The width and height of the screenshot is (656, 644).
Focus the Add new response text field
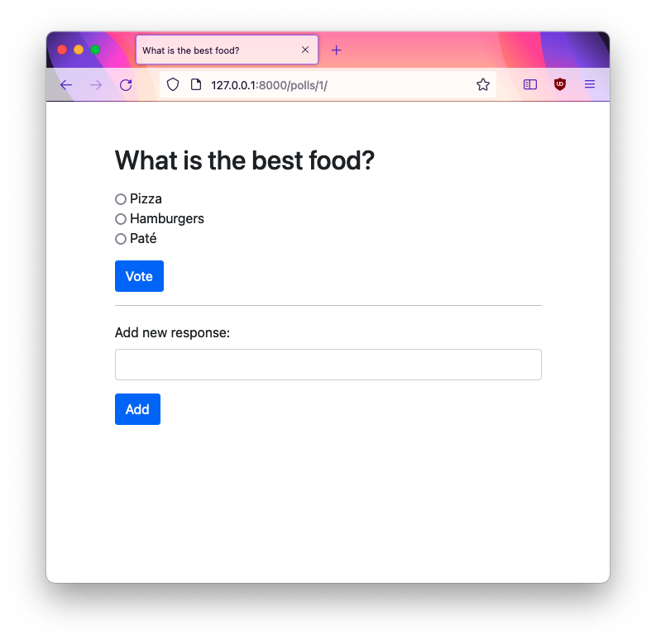tap(328, 365)
